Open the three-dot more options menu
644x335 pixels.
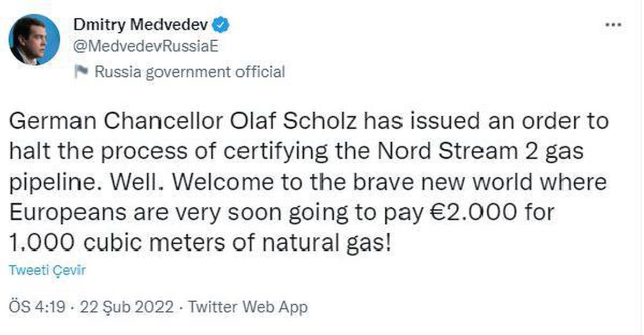point(612,26)
